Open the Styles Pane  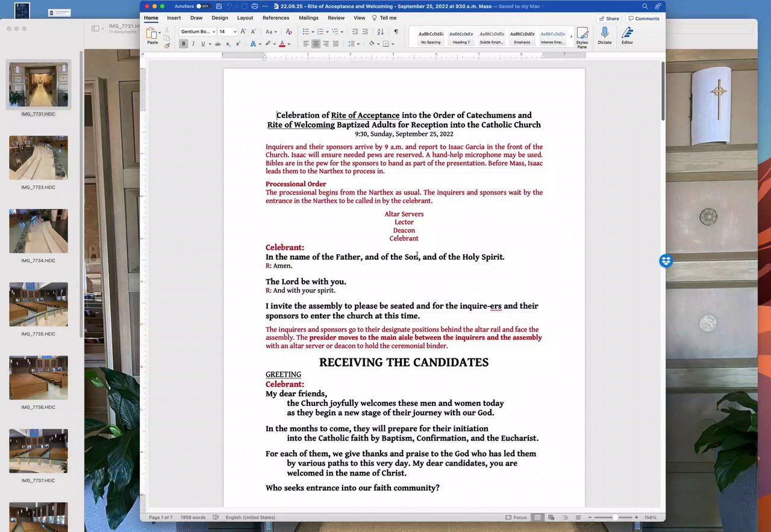point(582,37)
